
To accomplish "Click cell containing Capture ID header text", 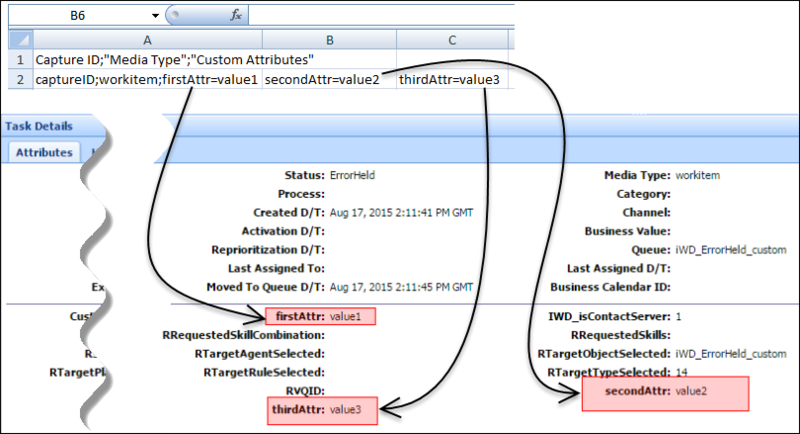I will click(x=148, y=60).
